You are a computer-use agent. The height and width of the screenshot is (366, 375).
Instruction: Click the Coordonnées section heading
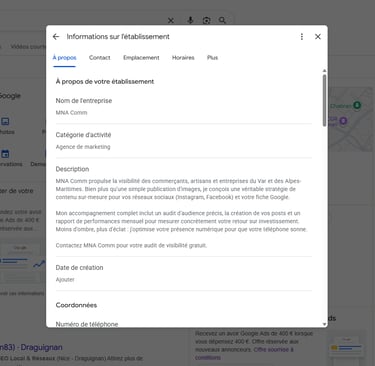(x=76, y=305)
